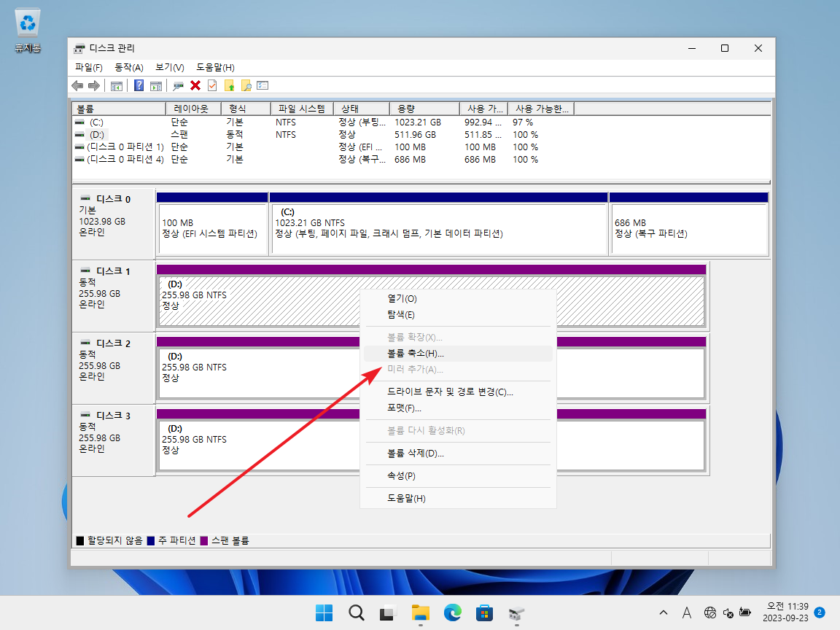Sort by the 형식 column header
The image size is (840, 630).
tap(246, 109)
